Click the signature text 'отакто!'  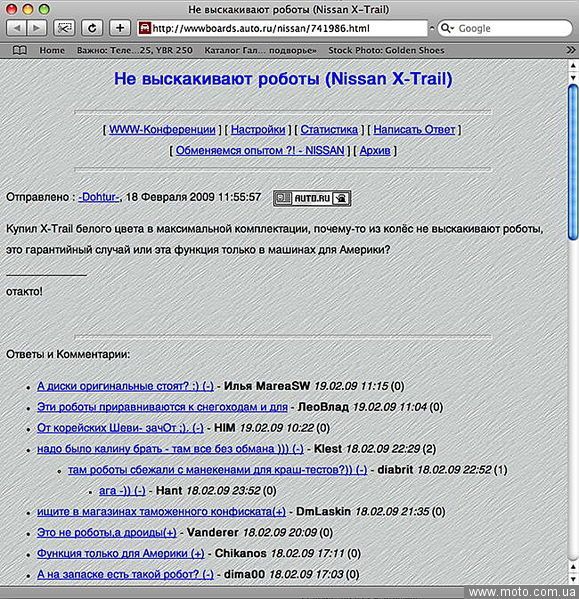(24, 291)
